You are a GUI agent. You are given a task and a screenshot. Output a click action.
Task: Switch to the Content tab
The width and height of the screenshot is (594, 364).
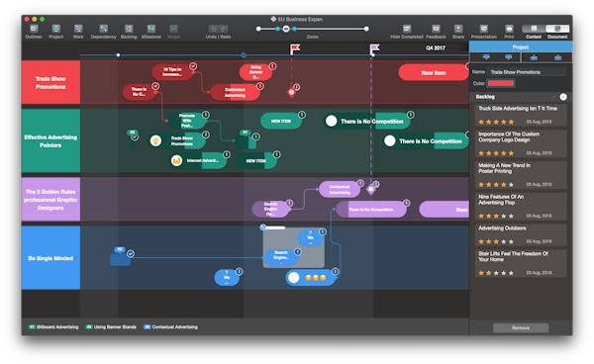click(534, 29)
